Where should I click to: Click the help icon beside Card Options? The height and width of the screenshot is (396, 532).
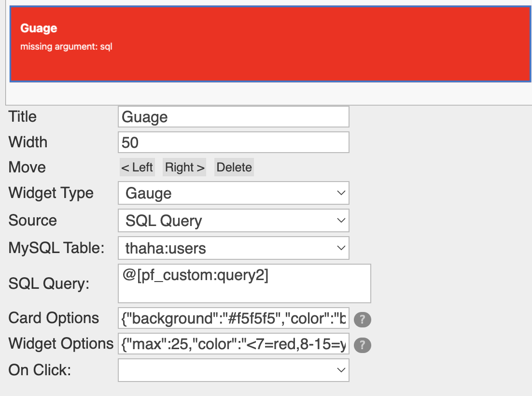[x=363, y=320]
